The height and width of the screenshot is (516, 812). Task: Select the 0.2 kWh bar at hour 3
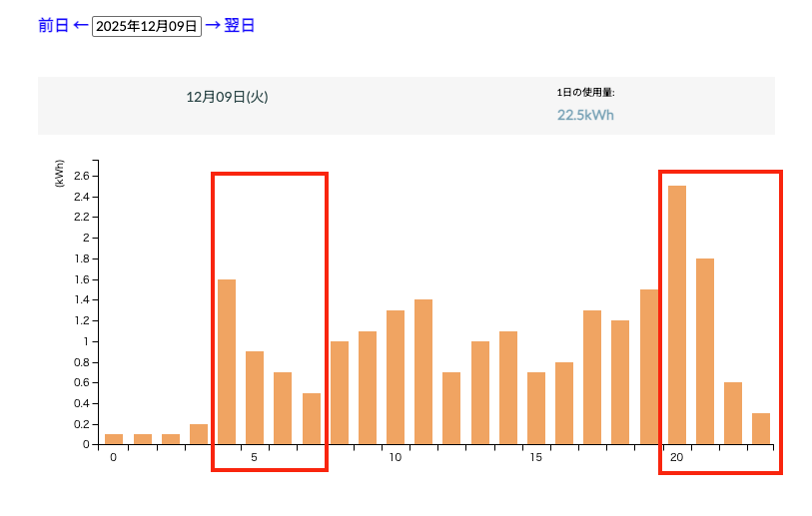[199, 434]
